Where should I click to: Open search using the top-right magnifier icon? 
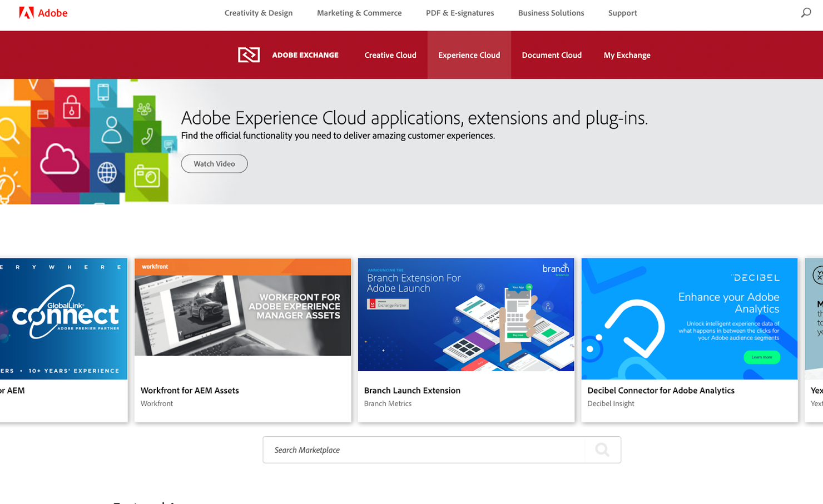(805, 12)
